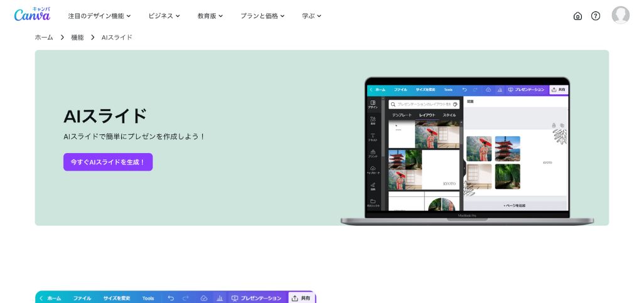Click the lock page icon above the canvas

pos(554,125)
